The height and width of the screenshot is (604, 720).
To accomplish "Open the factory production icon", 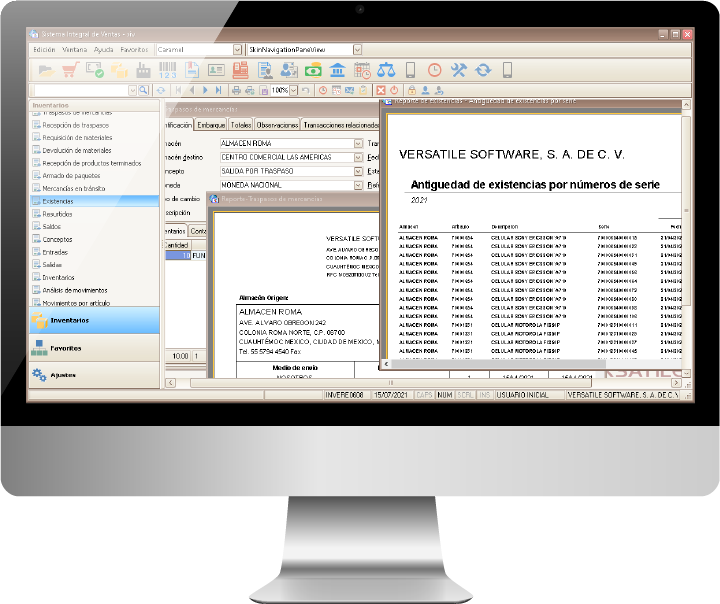I will 143,70.
